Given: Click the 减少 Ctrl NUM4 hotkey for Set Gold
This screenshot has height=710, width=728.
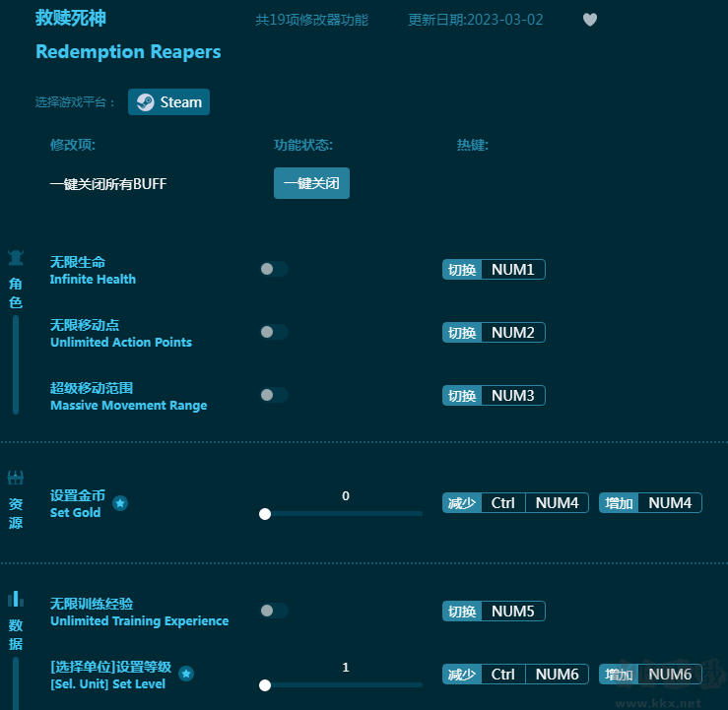Looking at the screenshot, I should coord(515,503).
